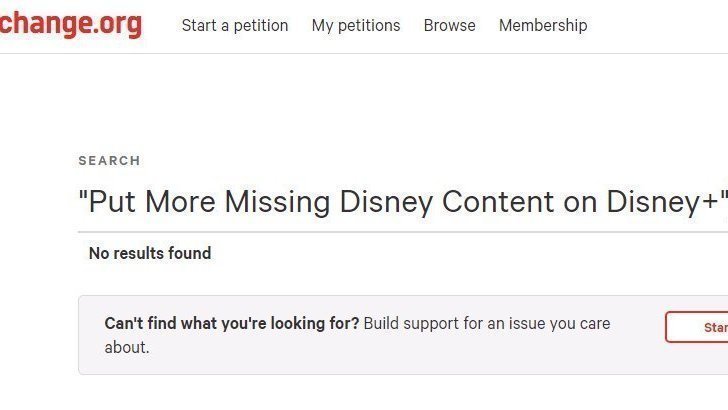Click the search query text field
The width and height of the screenshot is (728, 410).
pos(400,202)
